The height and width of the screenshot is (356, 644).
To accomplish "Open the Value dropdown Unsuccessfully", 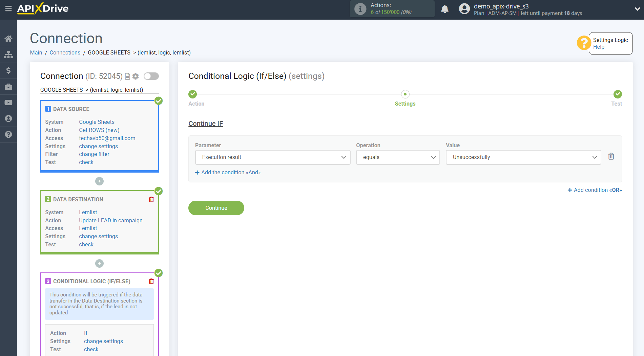I will 523,157.
